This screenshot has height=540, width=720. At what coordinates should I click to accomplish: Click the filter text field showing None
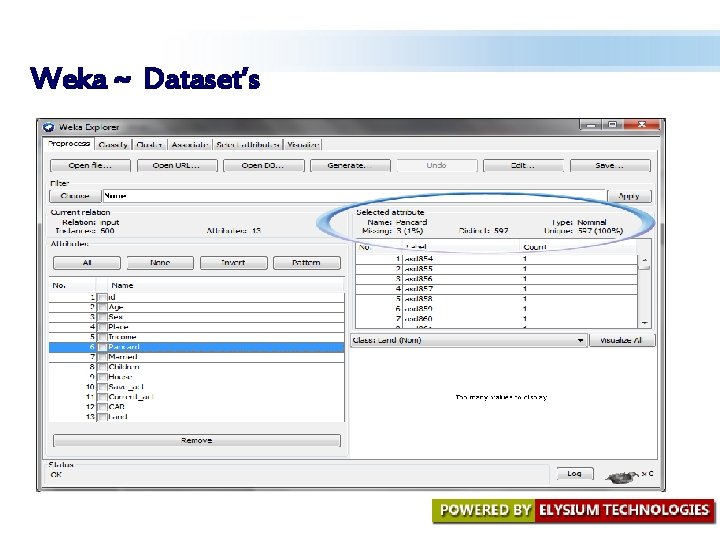pyautogui.click(x=354, y=196)
